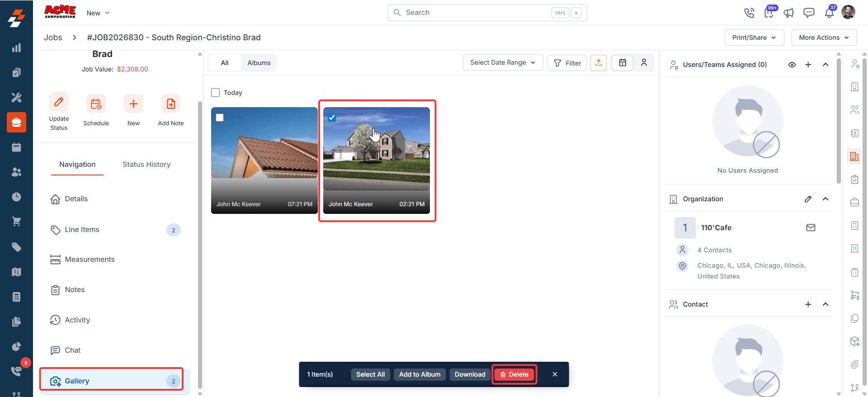The height and width of the screenshot is (397, 868).
Task: Open the clock sidebar icon
Action: point(16,197)
